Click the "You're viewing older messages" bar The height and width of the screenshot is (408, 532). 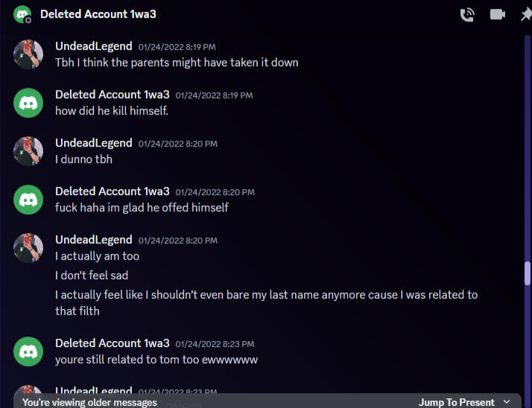[89, 402]
